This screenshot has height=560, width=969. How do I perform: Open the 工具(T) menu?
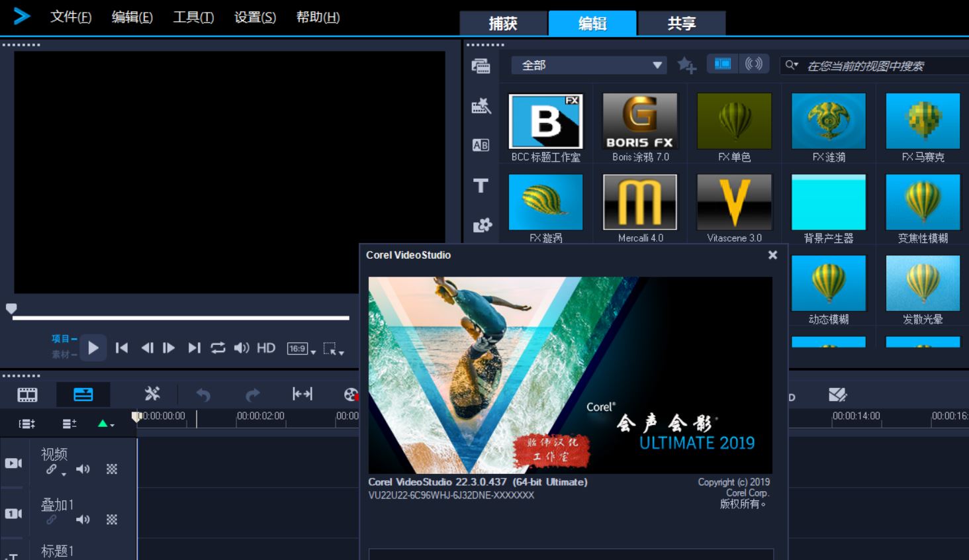tap(193, 17)
